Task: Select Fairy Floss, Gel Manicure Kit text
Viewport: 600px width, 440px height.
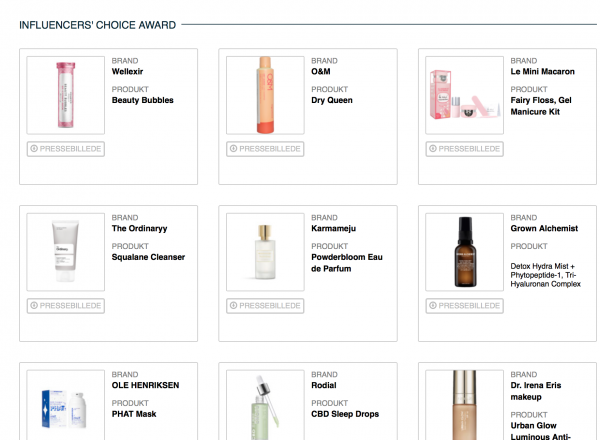Action: [x=541, y=106]
